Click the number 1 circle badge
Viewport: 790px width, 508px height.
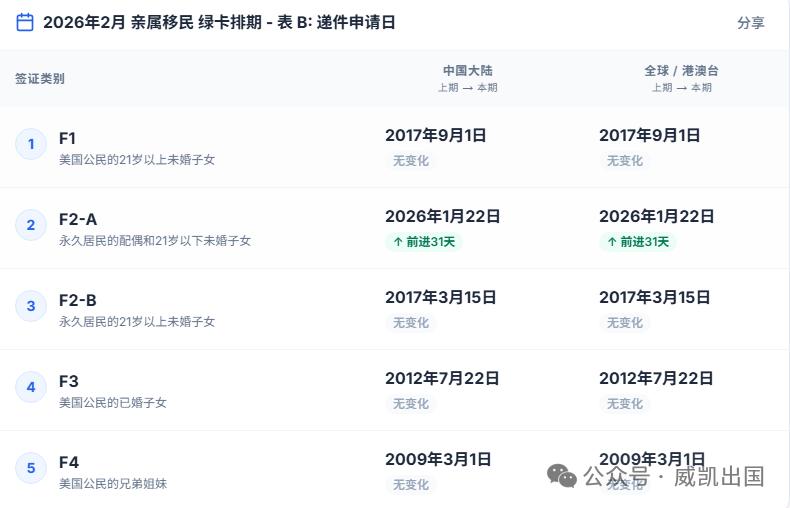pyautogui.click(x=31, y=144)
